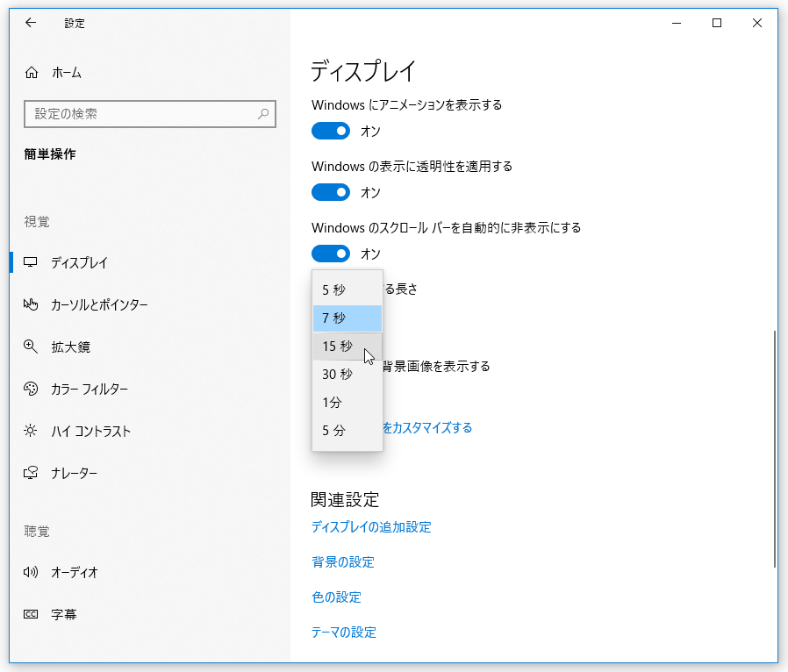788x672 pixels.
Task: Open オーディオ sidebar entry label
Action: coord(75,573)
